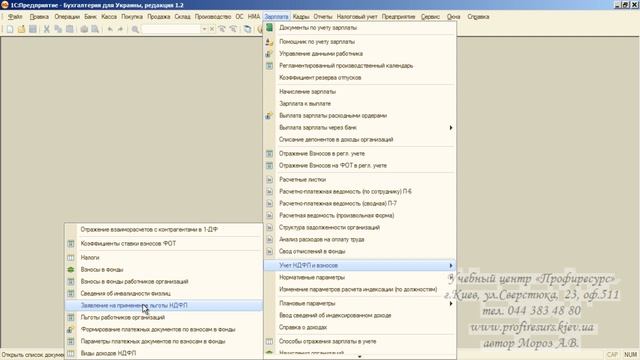Open the Отчеты menu

(323, 17)
